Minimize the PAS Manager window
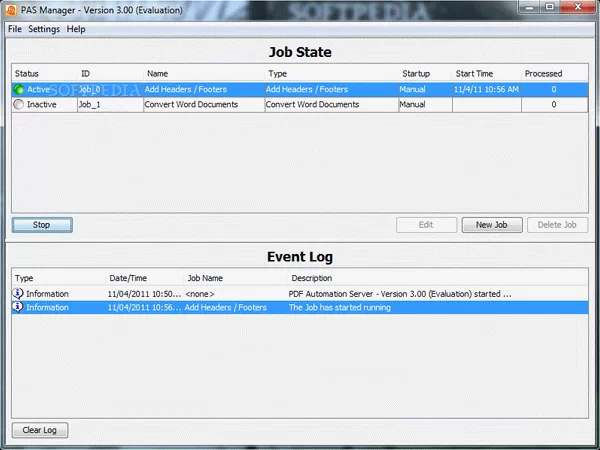 coord(530,7)
